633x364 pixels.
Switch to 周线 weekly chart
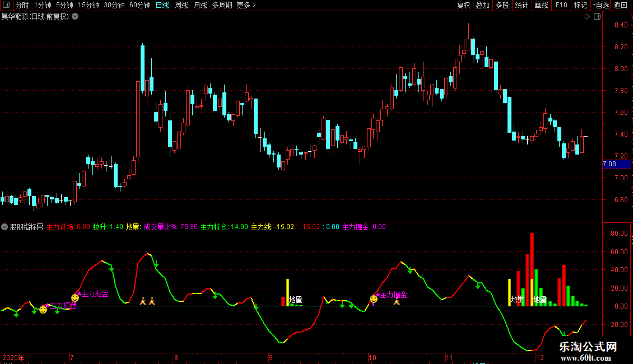click(x=181, y=5)
